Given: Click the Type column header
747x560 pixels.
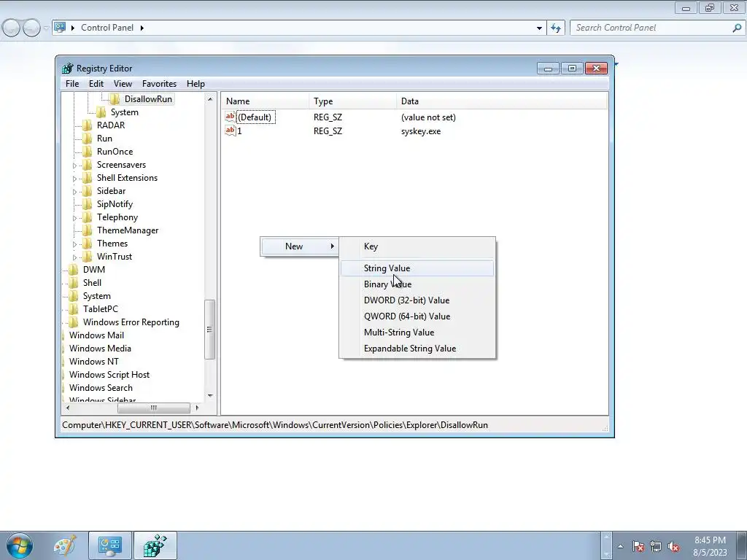Looking at the screenshot, I should 352,101.
